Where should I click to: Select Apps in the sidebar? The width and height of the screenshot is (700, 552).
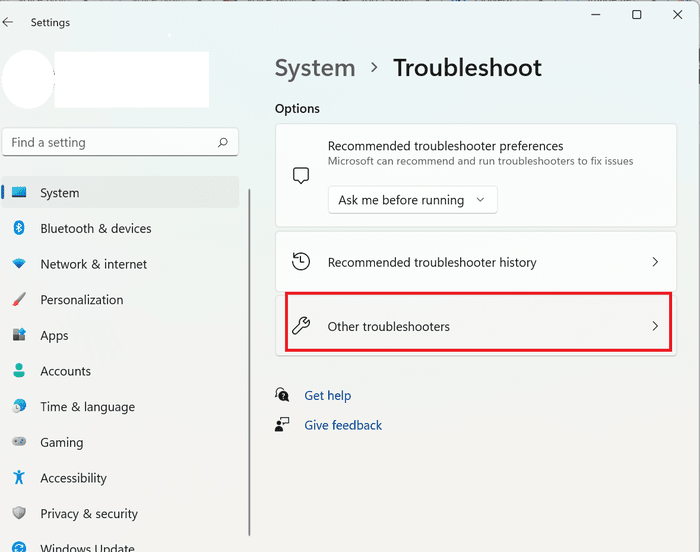tap(120, 335)
